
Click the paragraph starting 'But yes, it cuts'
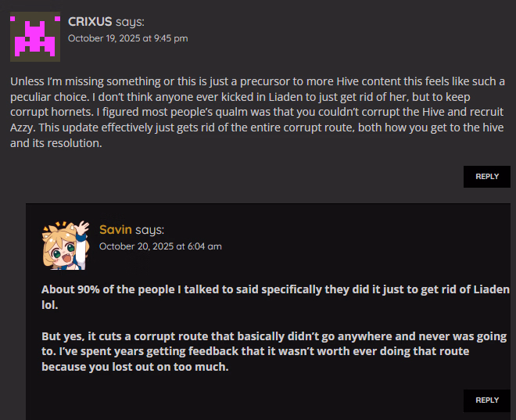pyautogui.click(x=274, y=351)
